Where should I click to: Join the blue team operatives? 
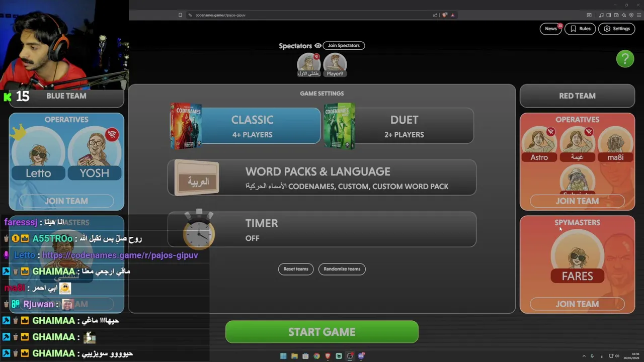pos(66,201)
